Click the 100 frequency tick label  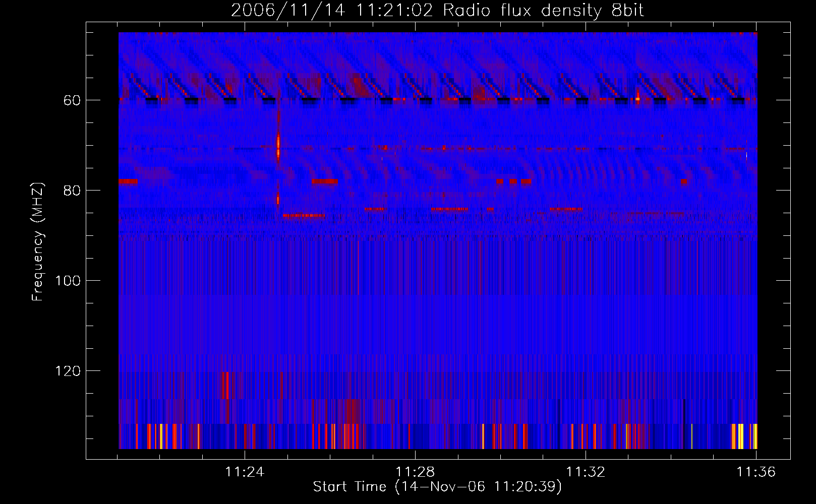[x=68, y=281]
